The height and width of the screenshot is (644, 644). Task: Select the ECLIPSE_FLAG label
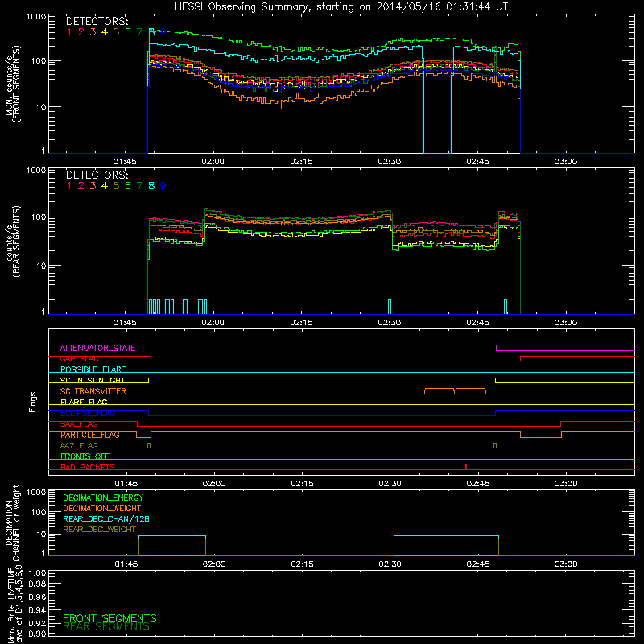pyautogui.click(x=88, y=413)
